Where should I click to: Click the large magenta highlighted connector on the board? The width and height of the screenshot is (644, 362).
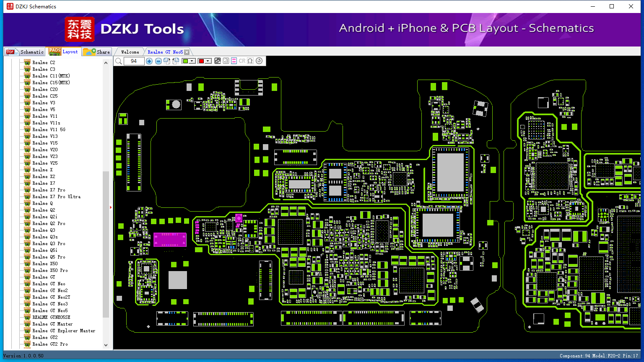(170, 240)
